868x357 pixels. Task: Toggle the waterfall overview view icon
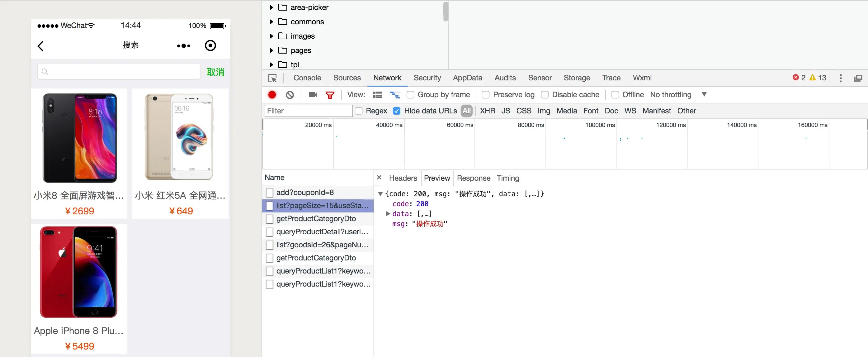click(x=394, y=95)
